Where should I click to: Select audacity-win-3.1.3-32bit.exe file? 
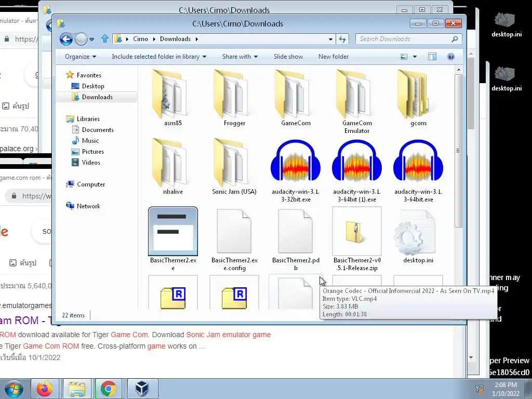coord(296,170)
